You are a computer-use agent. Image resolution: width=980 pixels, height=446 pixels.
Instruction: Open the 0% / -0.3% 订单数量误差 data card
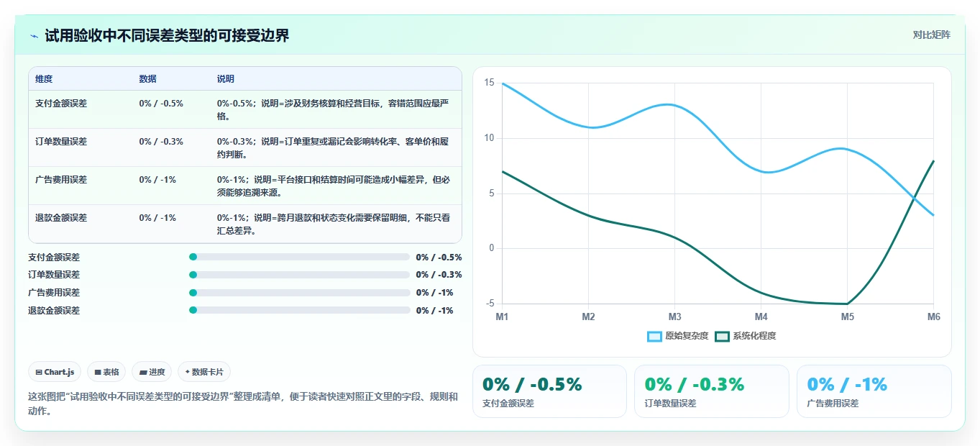coord(712,391)
